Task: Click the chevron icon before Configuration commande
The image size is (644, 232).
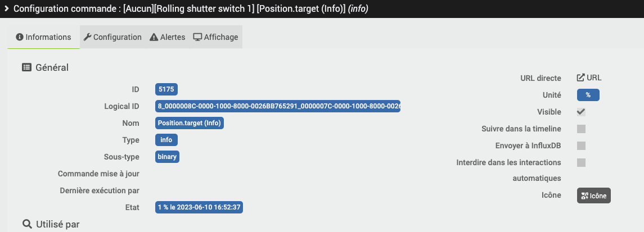Action: pos(7,8)
